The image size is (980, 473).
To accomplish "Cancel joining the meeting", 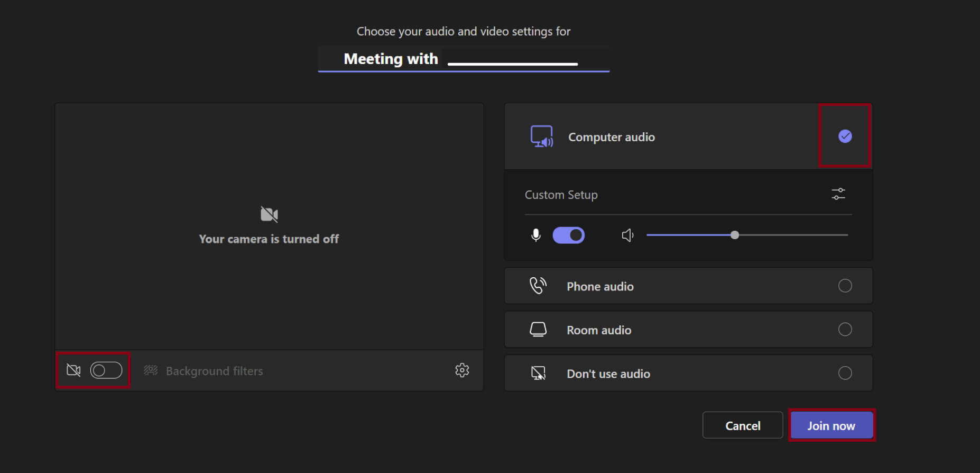I will click(x=742, y=425).
